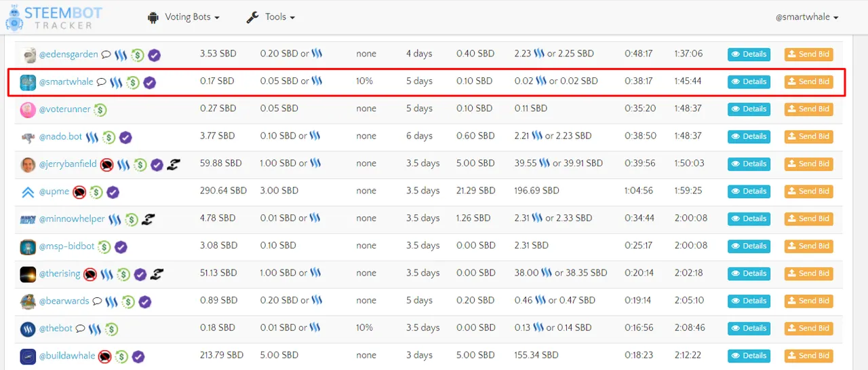The image size is (868, 370).
Task: Click Send Bid for the @voterunner row
Action: click(x=808, y=109)
